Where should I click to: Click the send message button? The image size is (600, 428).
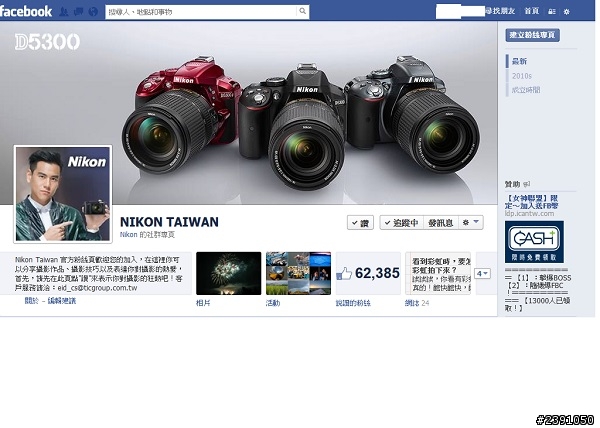click(440, 223)
